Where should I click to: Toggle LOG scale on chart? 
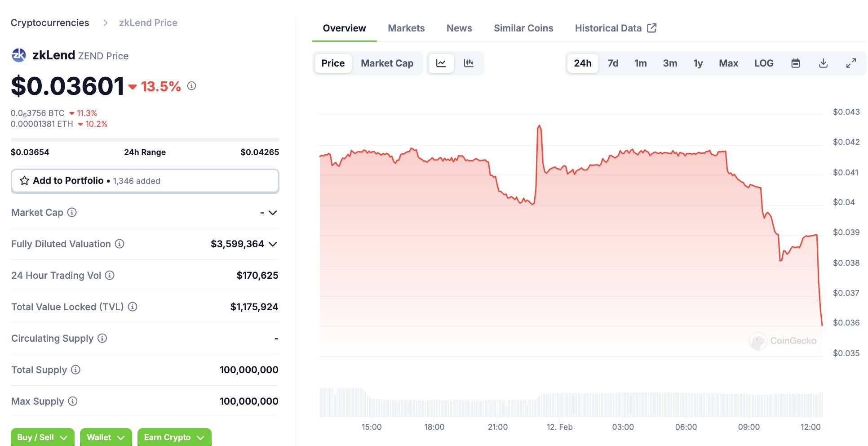(764, 63)
